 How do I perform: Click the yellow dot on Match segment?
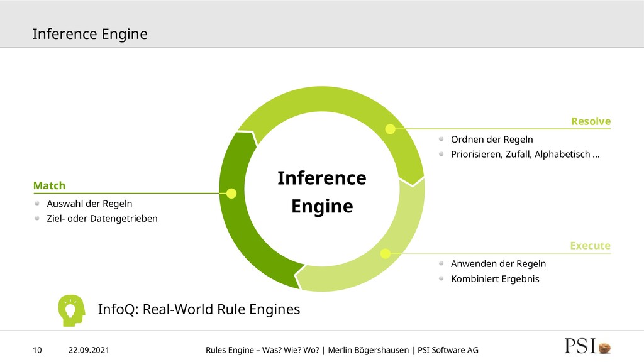[x=231, y=194]
